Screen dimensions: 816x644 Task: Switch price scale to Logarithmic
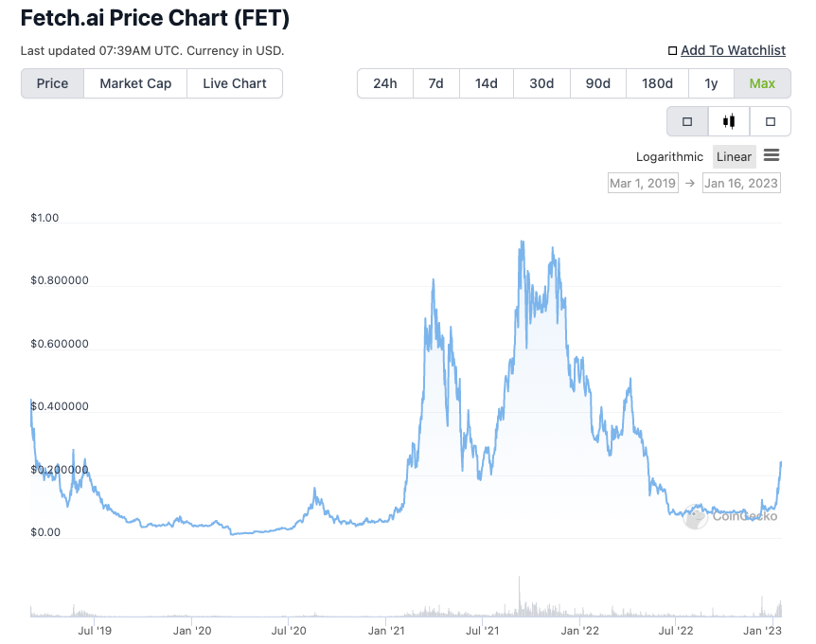[669, 156]
